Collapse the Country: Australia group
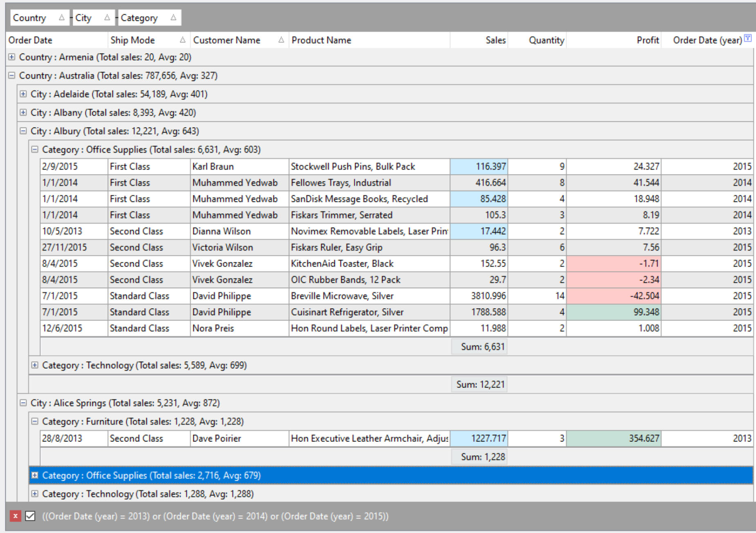Viewport: 756px width, 533px height. 12,76
